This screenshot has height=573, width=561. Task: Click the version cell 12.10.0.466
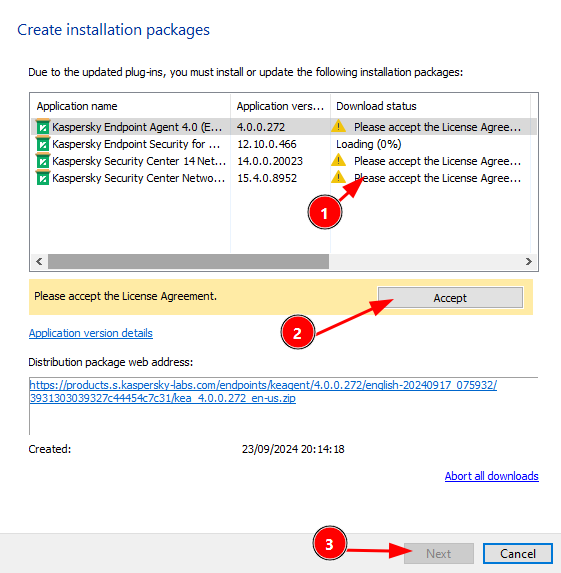click(x=267, y=144)
